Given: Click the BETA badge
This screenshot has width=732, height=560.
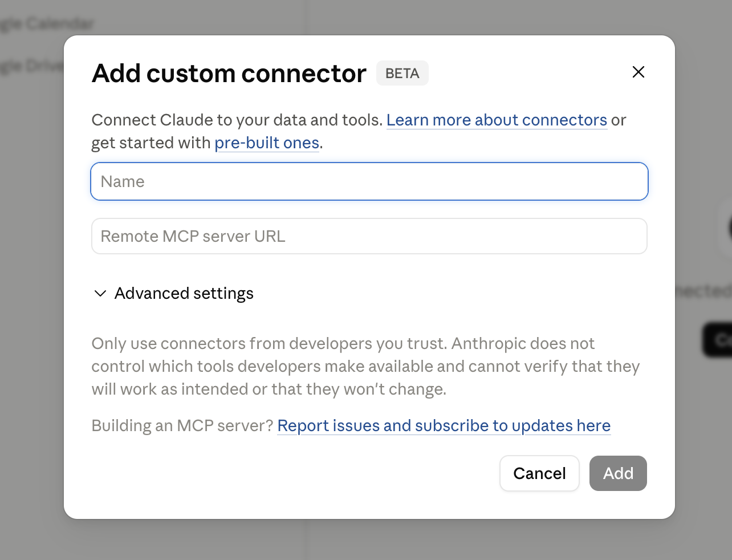Looking at the screenshot, I should tap(402, 73).
